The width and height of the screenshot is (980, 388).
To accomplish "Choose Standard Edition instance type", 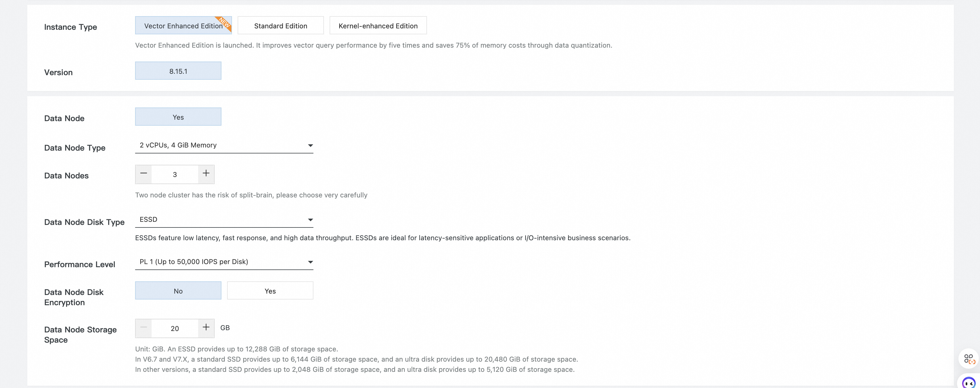I will click(280, 26).
